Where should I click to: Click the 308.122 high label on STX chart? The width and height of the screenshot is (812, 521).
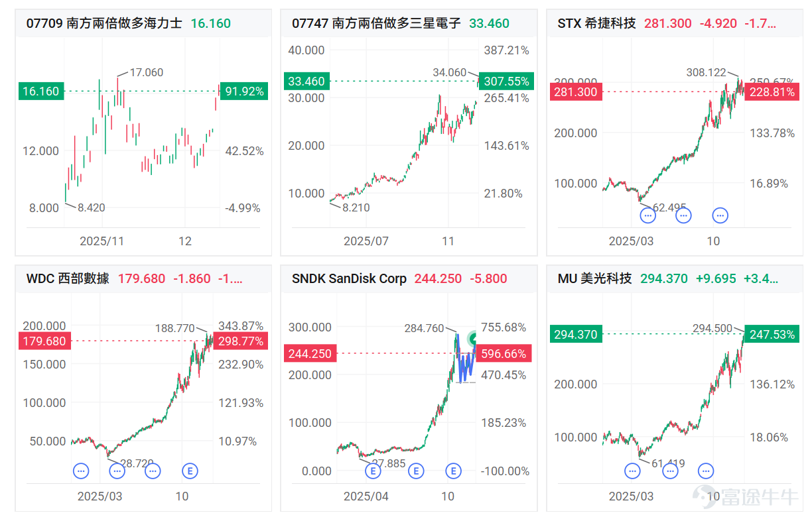pyautogui.click(x=705, y=72)
